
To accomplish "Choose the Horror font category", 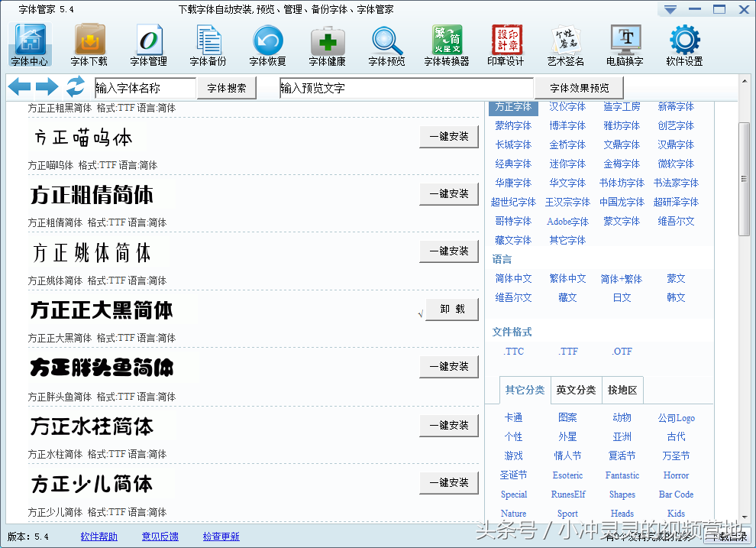I will [x=676, y=475].
